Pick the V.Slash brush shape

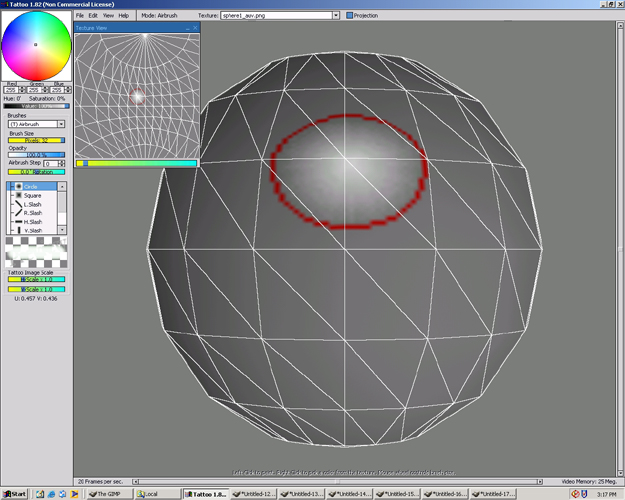click(x=32, y=230)
